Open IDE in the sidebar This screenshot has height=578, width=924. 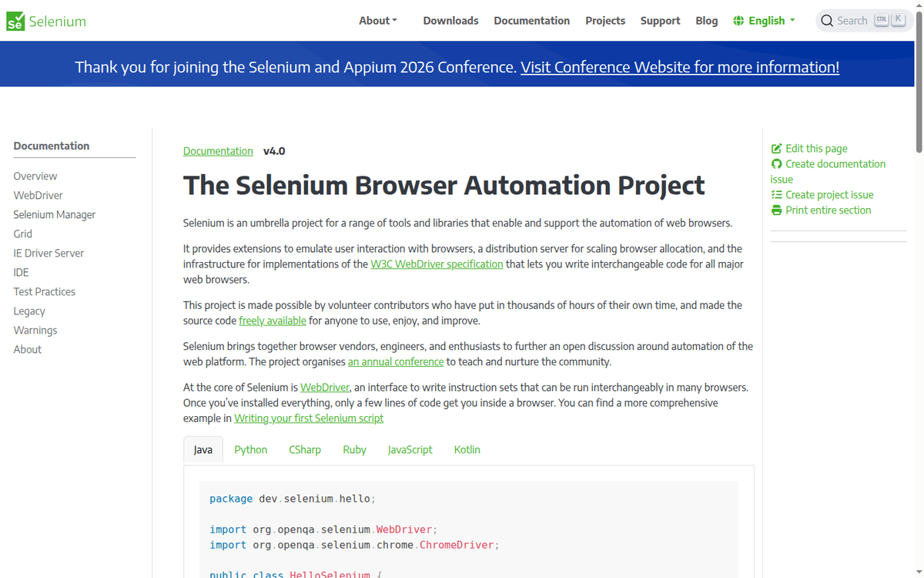pyautogui.click(x=21, y=273)
